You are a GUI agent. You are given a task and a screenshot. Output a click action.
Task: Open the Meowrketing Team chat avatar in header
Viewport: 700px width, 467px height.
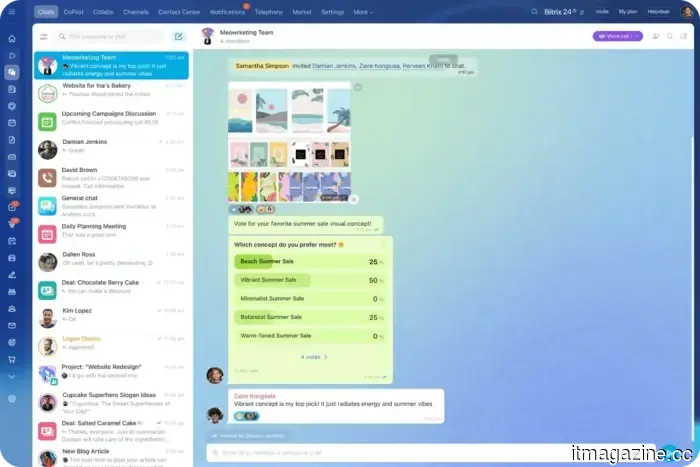tap(208, 36)
